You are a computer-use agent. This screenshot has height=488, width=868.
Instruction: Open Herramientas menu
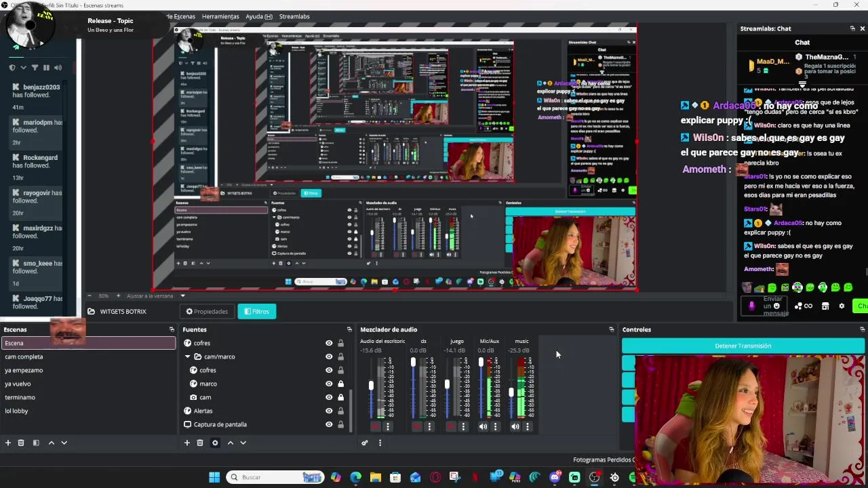220,16
